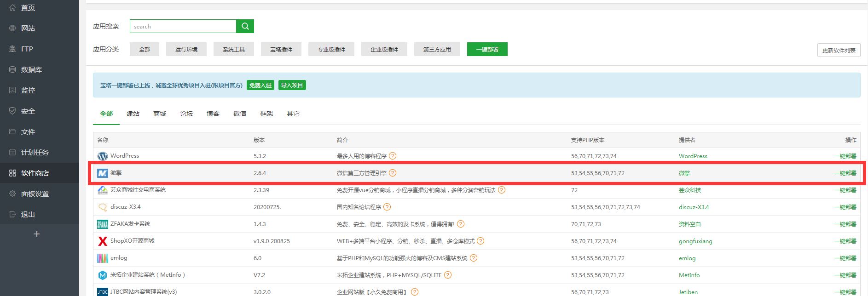Click the logout icon beside 退出
Image resolution: width=868 pixels, height=296 pixels.
(12, 214)
